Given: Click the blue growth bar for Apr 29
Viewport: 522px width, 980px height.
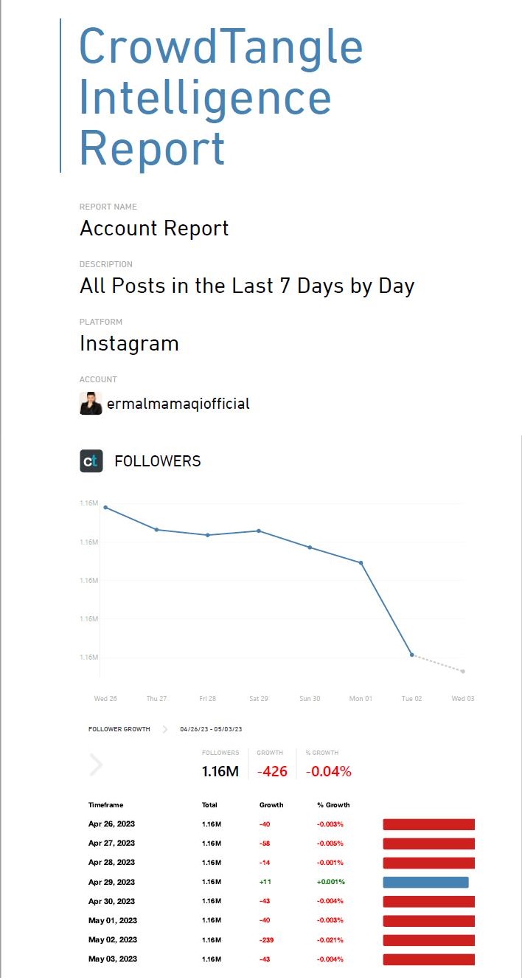Looking at the screenshot, I should [425, 882].
